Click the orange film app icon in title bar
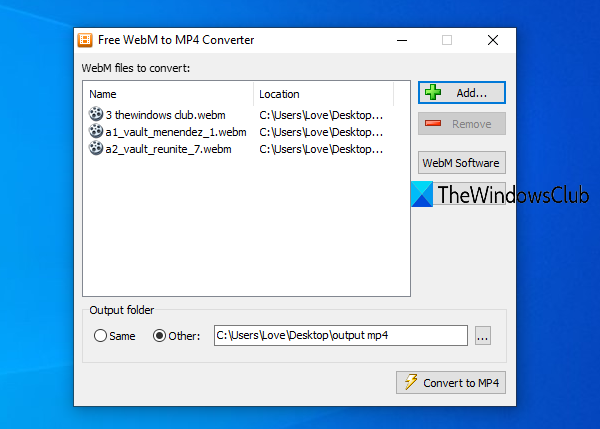This screenshot has height=429, width=600. click(x=85, y=40)
